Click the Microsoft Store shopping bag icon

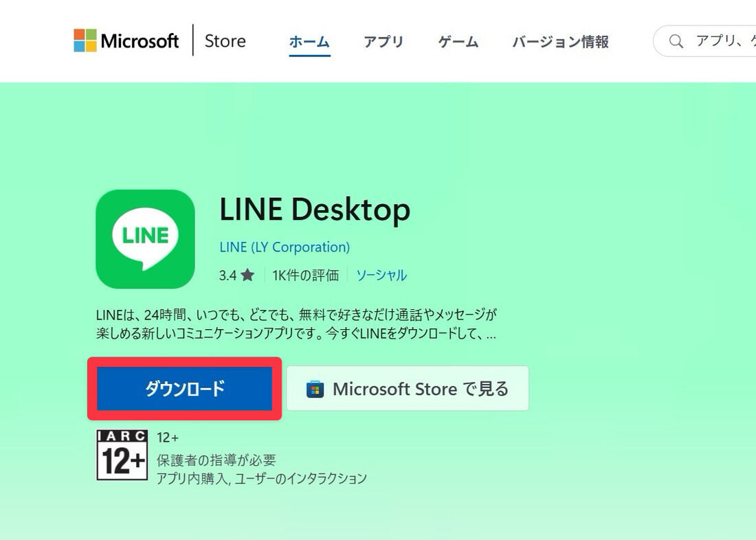click(x=315, y=388)
